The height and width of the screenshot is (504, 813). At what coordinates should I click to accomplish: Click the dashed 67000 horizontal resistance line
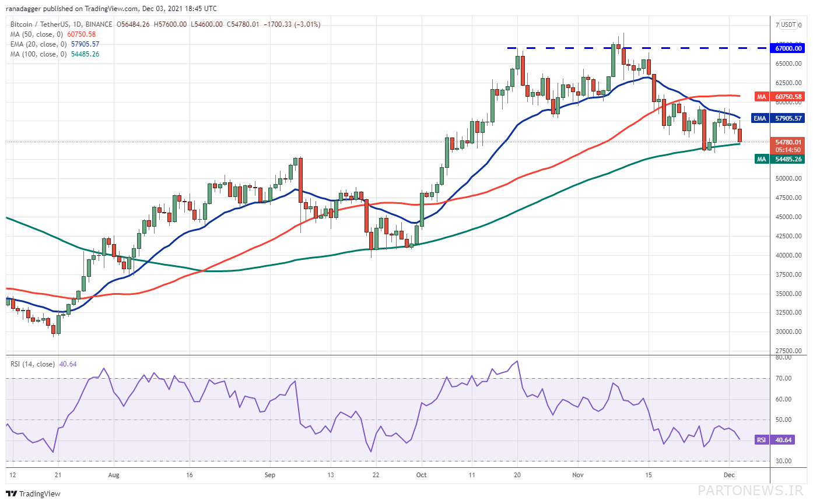tap(636, 48)
